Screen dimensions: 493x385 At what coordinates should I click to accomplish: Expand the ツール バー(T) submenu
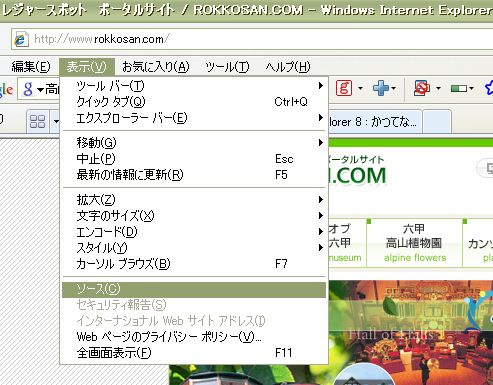[x=194, y=86]
